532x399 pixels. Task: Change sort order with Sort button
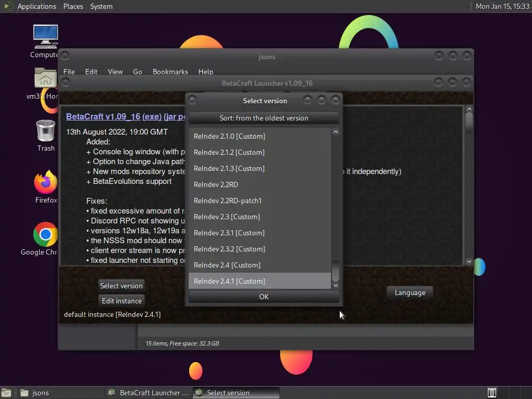(x=263, y=118)
